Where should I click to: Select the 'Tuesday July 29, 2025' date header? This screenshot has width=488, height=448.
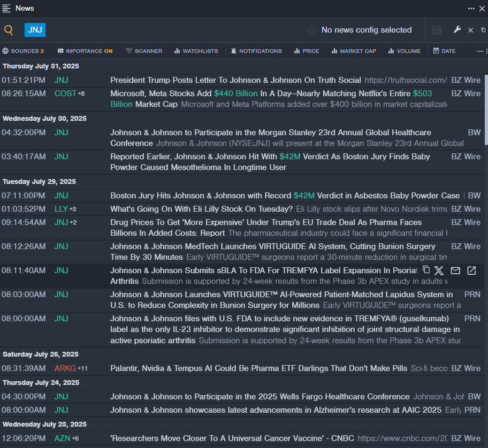[x=39, y=182]
